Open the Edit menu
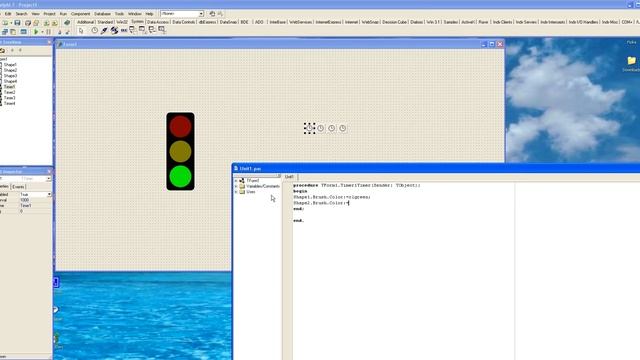The image size is (640, 360). point(8,14)
